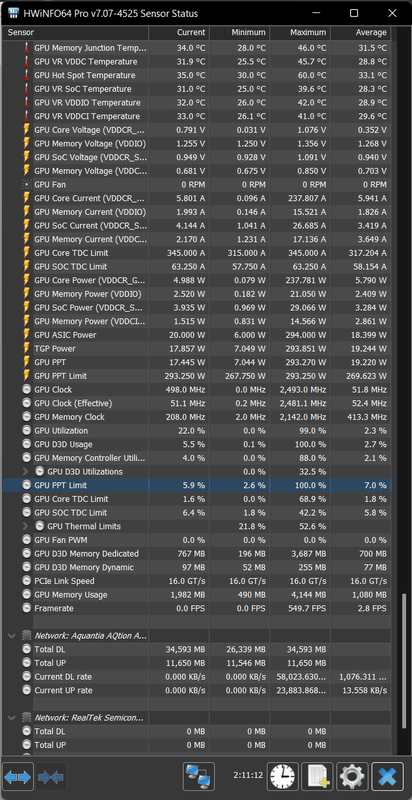
Task: Click the Sensor column header
Action: tap(75, 33)
